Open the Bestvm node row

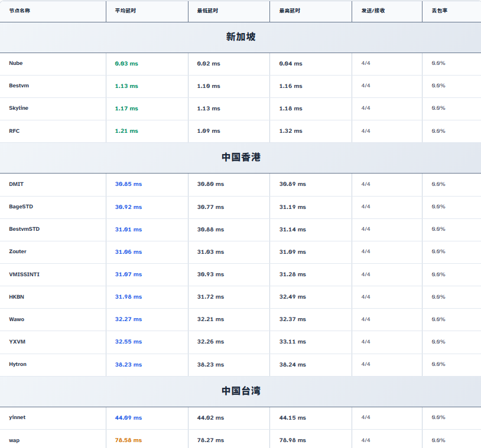click(19, 86)
